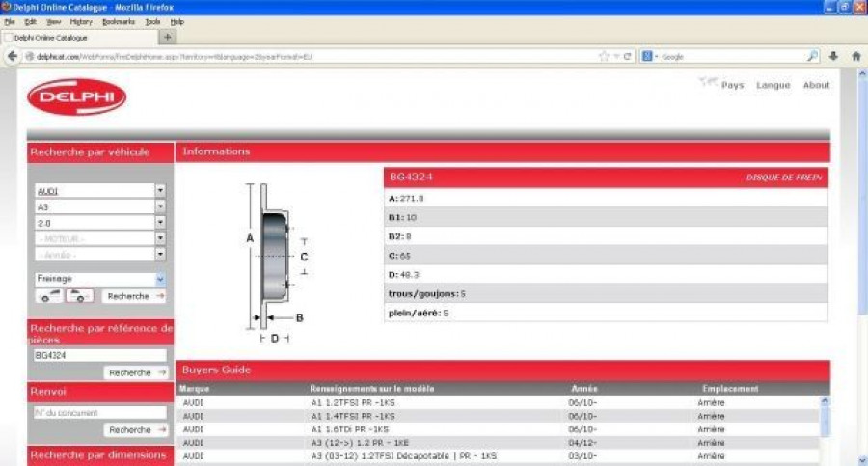Switch to the Delphi Online Catalogue tab
Image resolution: width=868 pixels, height=466 pixels.
tap(79, 38)
